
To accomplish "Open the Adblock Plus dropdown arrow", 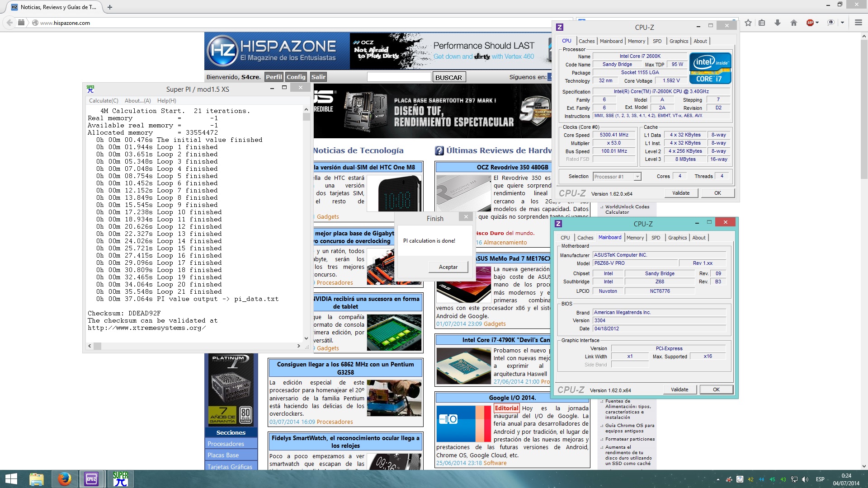I will click(817, 23).
